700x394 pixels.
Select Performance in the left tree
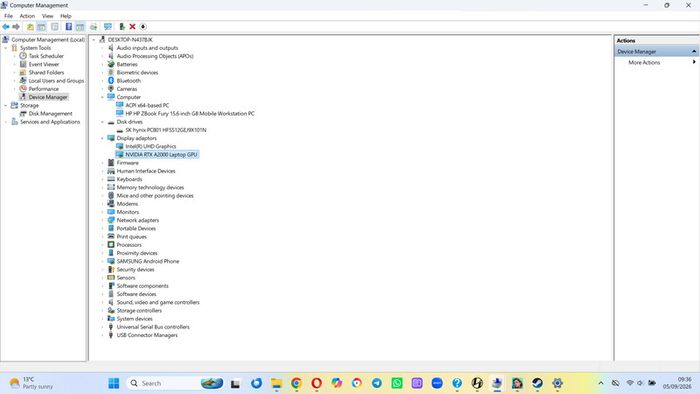pos(43,89)
